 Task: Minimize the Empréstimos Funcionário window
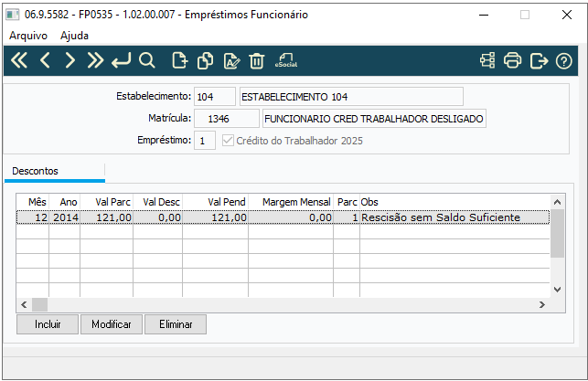pyautogui.click(x=484, y=15)
